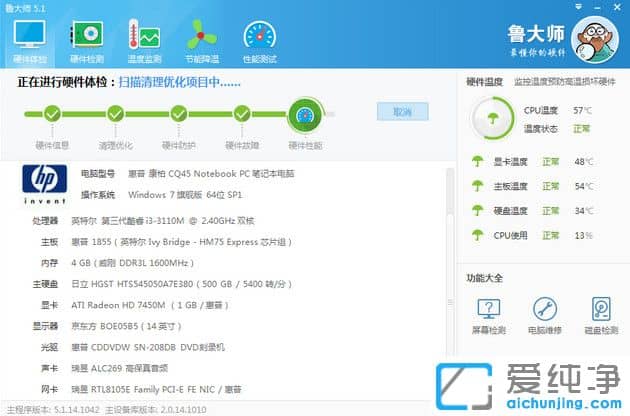Image resolution: width=630 pixels, height=416 pixels.
Task: Click the 硬件信息 completed step checkmark
Action: coord(51,114)
